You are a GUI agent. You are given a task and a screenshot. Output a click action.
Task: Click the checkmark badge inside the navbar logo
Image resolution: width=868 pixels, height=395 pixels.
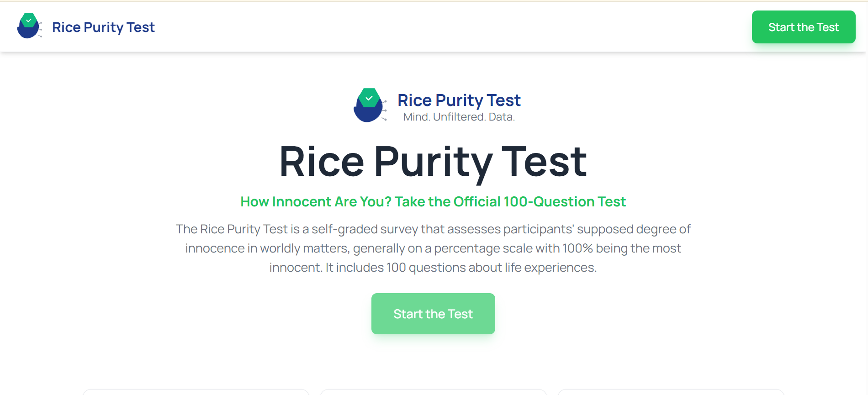(x=28, y=20)
